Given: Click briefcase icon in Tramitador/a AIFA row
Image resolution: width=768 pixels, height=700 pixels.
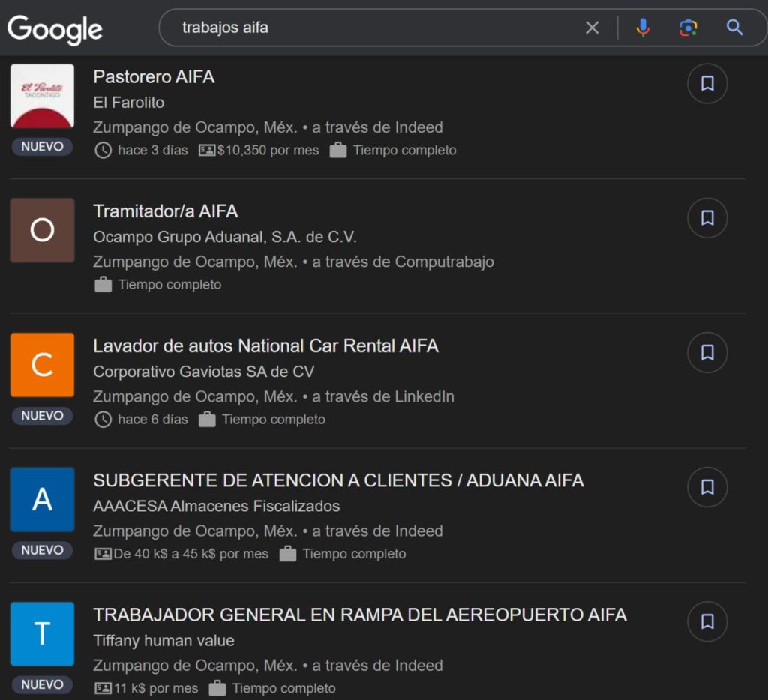Looking at the screenshot, I should pyautogui.click(x=103, y=284).
